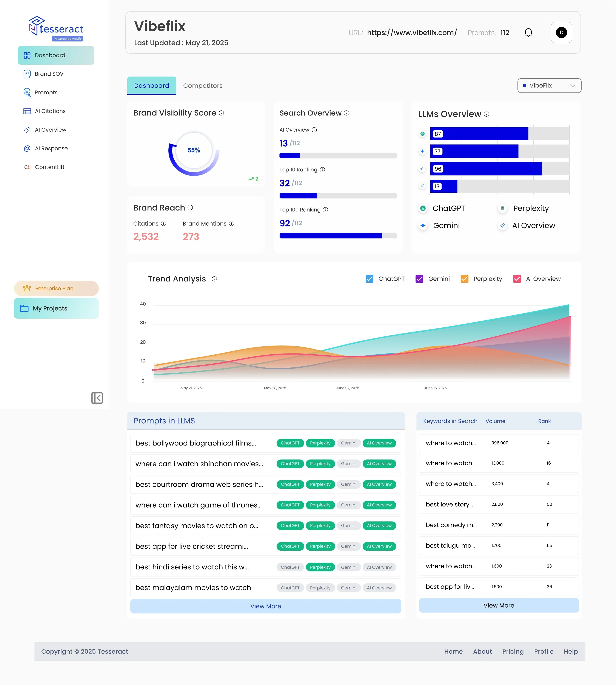
Task: Click the Home footer link
Action: click(x=454, y=651)
